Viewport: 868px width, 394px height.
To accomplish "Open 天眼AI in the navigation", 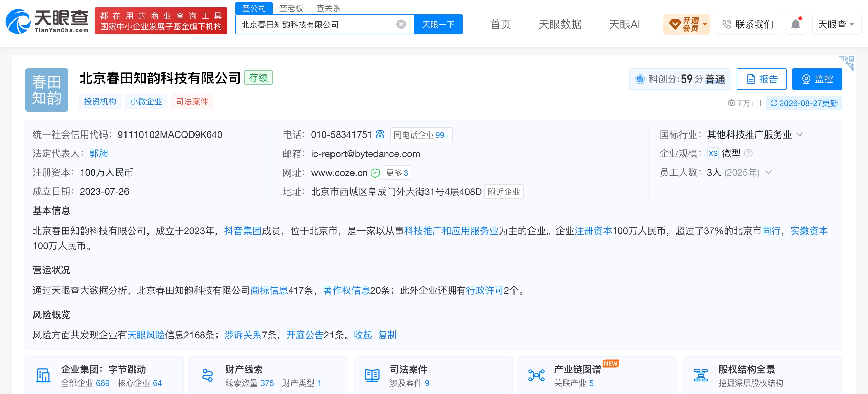I will [624, 24].
